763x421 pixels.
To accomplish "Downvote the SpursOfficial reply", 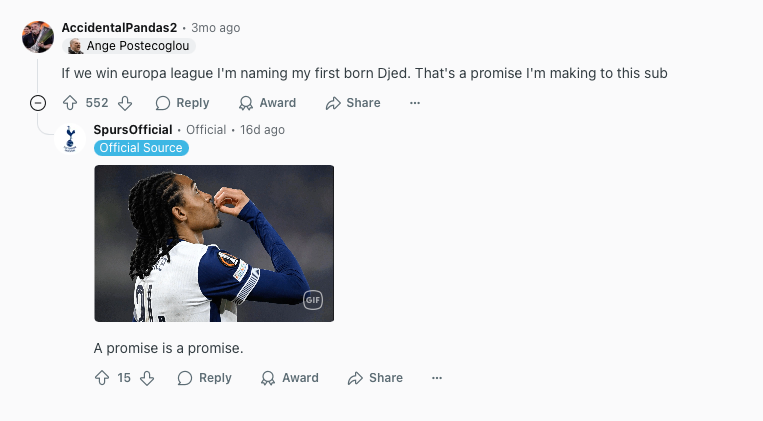I will pyautogui.click(x=147, y=378).
